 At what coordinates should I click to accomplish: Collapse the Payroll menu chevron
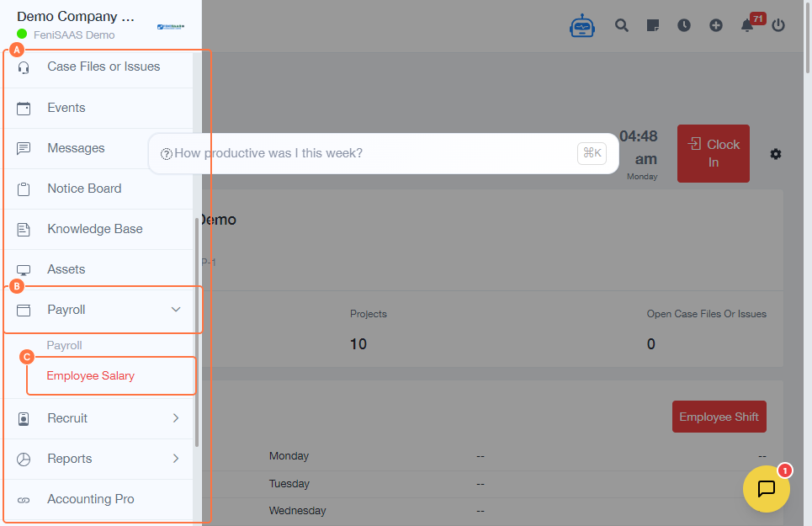click(x=176, y=310)
